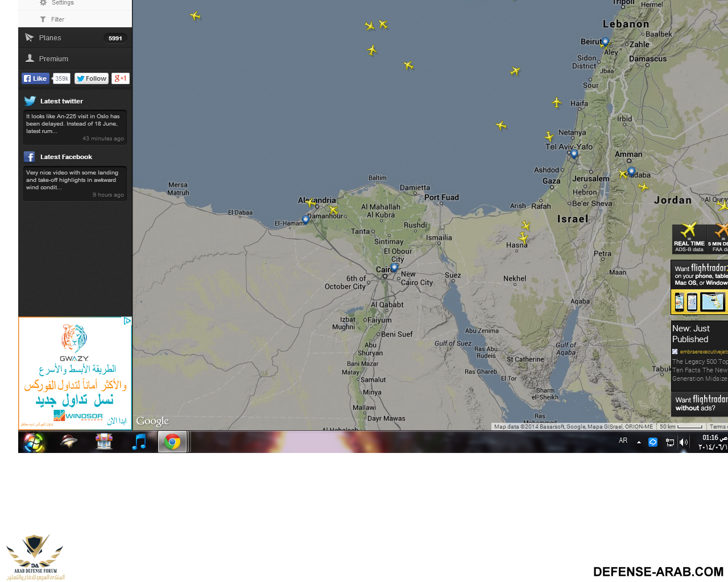Select the plane southeast of Madaba

click(643, 186)
